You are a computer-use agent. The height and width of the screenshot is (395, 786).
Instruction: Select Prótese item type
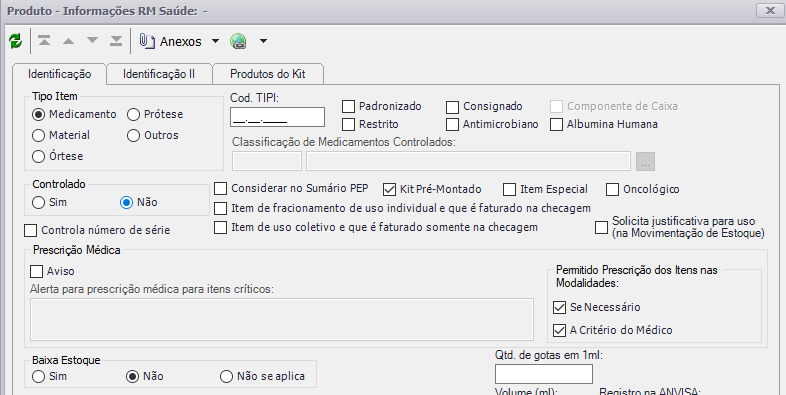133,114
